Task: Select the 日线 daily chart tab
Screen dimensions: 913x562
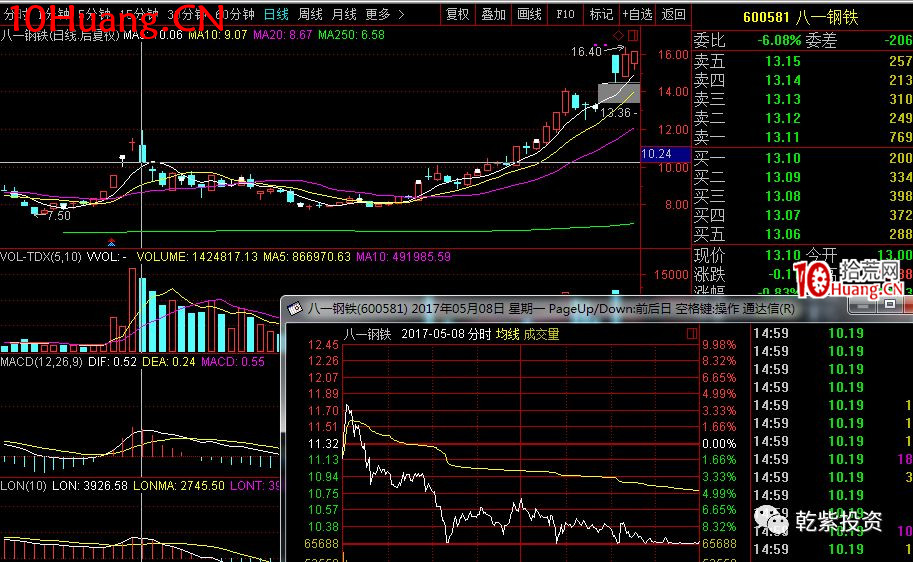Action: 276,14
